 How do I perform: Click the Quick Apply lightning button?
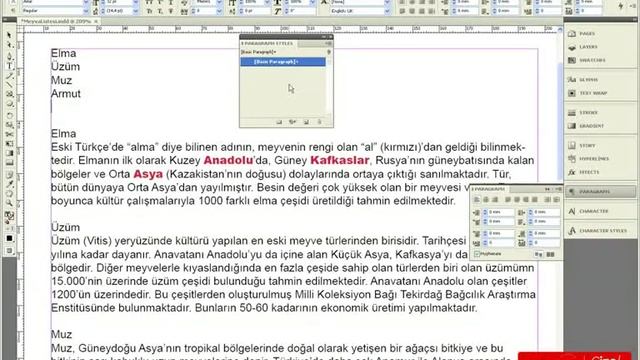pyautogui.click(x=621, y=6)
